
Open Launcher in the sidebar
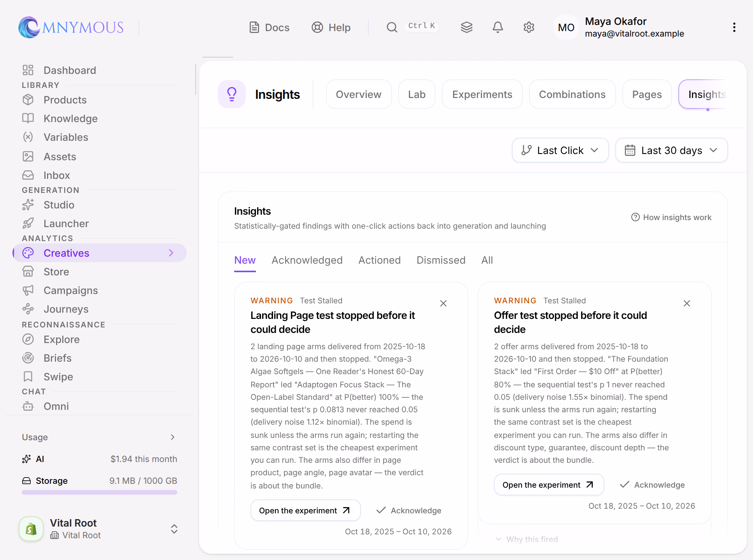[100, 224]
